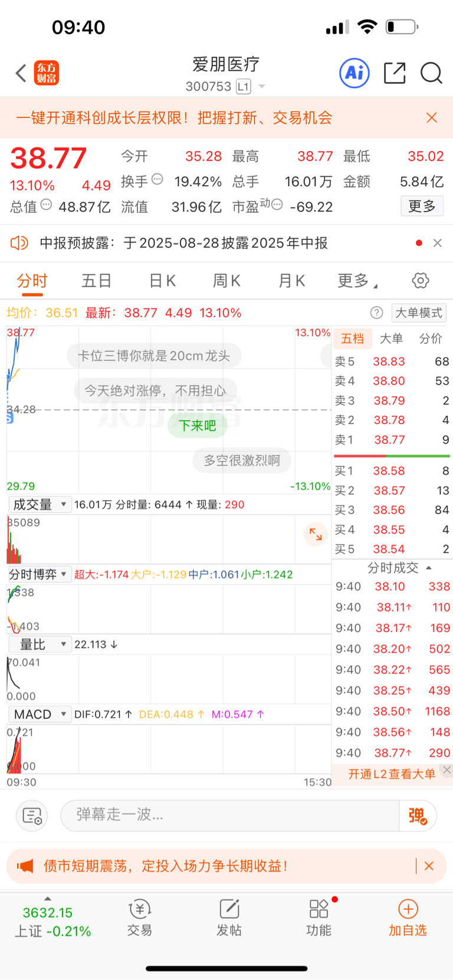Toggle 大单模式 mode
Screen dimensions: 453x980
(419, 313)
